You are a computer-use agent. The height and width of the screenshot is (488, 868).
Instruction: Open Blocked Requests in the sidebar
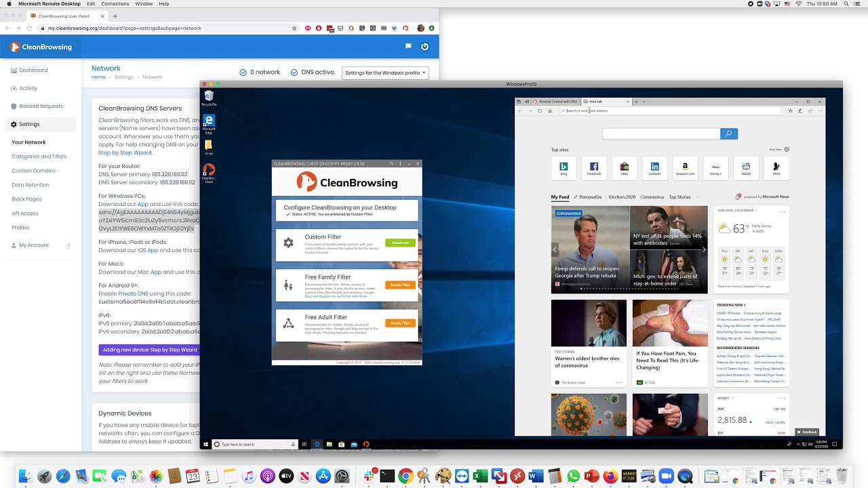pos(41,106)
